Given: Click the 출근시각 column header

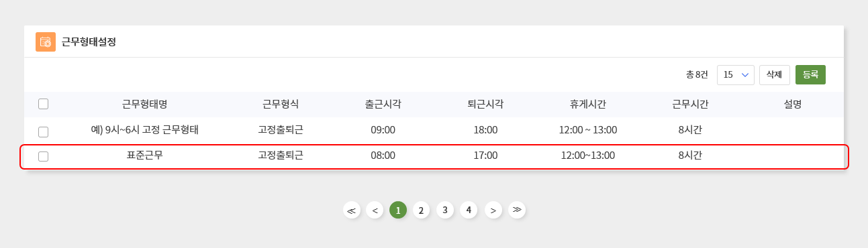Looking at the screenshot, I should [x=383, y=104].
